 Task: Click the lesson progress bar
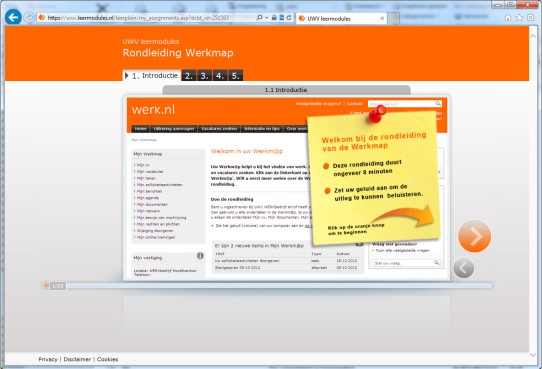click(268, 286)
